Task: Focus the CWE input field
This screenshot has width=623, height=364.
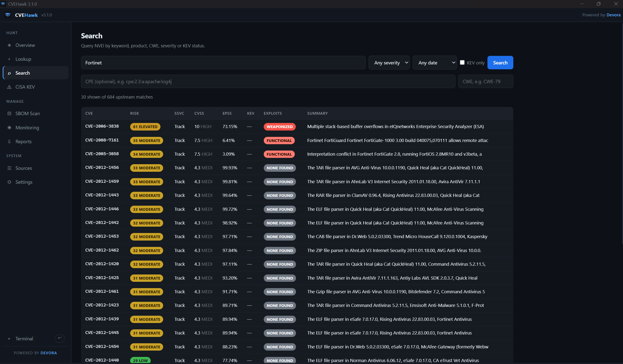Action: (486, 81)
